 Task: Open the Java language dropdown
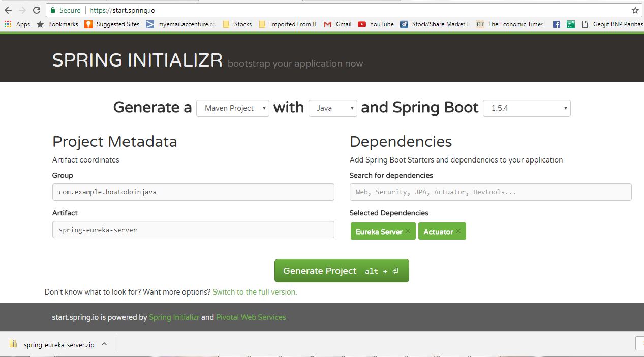pyautogui.click(x=333, y=108)
